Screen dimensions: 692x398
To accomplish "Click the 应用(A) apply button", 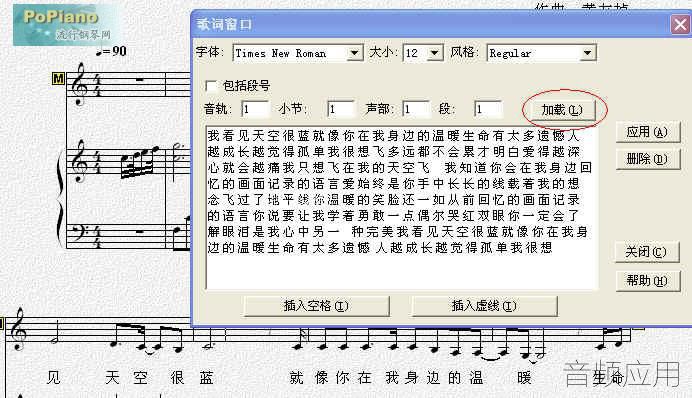I will point(647,132).
